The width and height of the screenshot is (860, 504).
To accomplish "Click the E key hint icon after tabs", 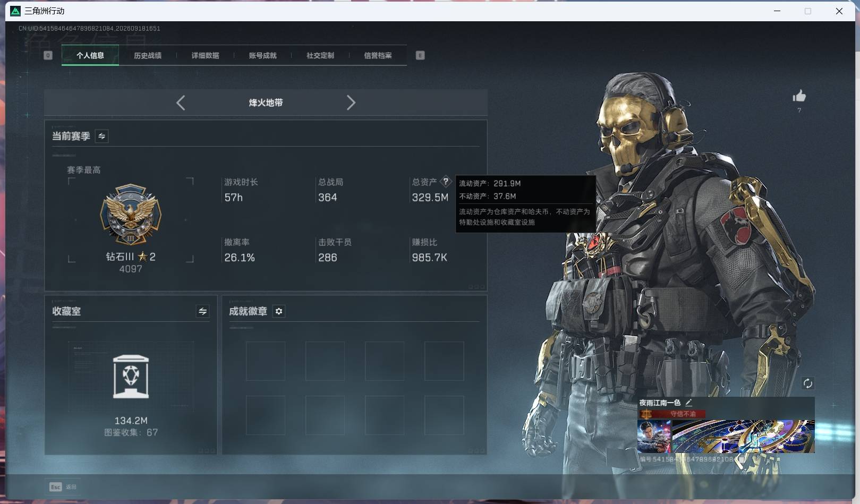I will point(420,55).
